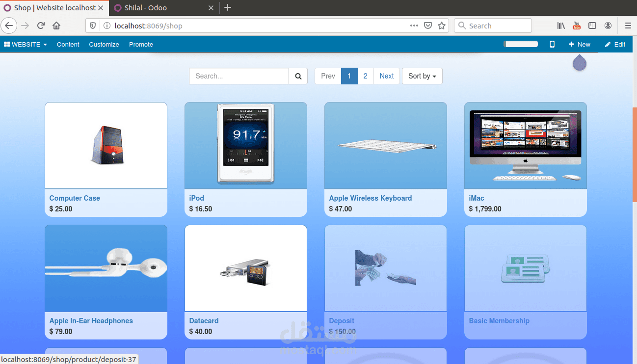The height and width of the screenshot is (364, 637).
Task: Open the Content menu in Odoo navbar
Action: click(68, 44)
